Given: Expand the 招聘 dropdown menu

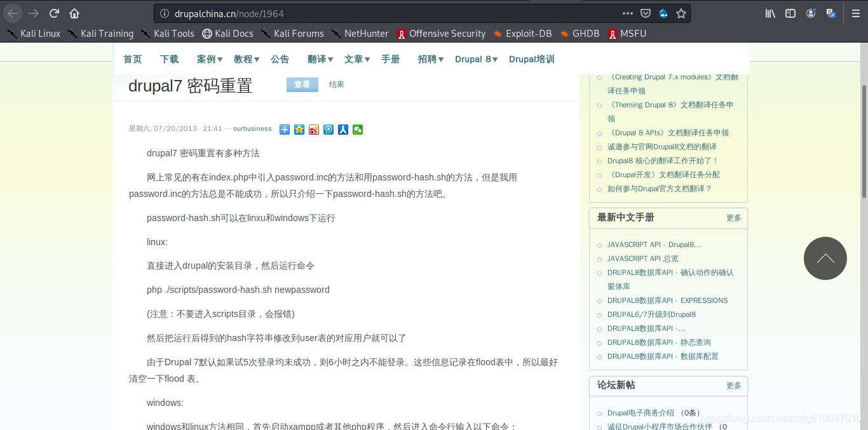Looking at the screenshot, I should click(430, 59).
